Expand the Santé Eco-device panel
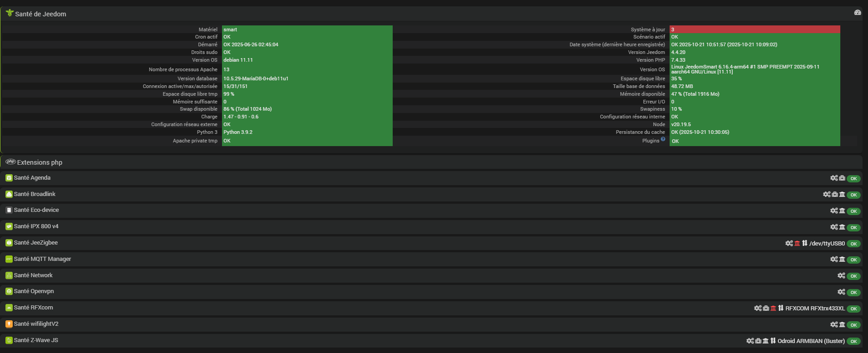Viewport: 868px width, 353px height. 36,210
